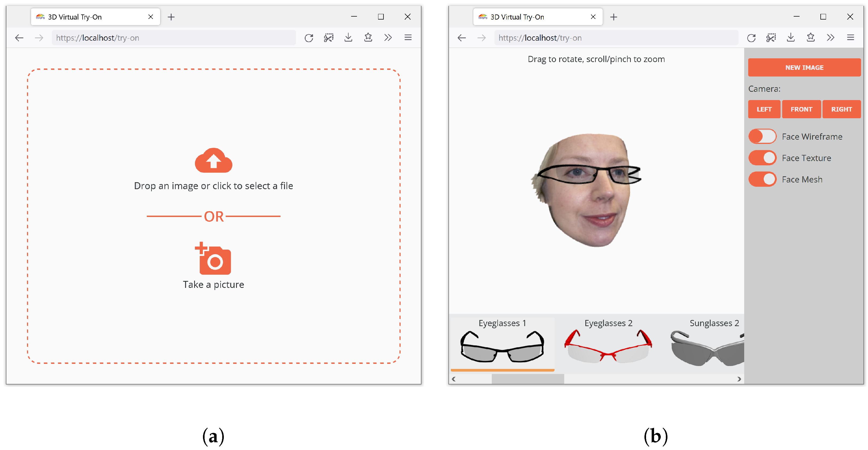The image size is (868, 450).
Task: Disable the Face Texture toggle
Action: point(762,158)
